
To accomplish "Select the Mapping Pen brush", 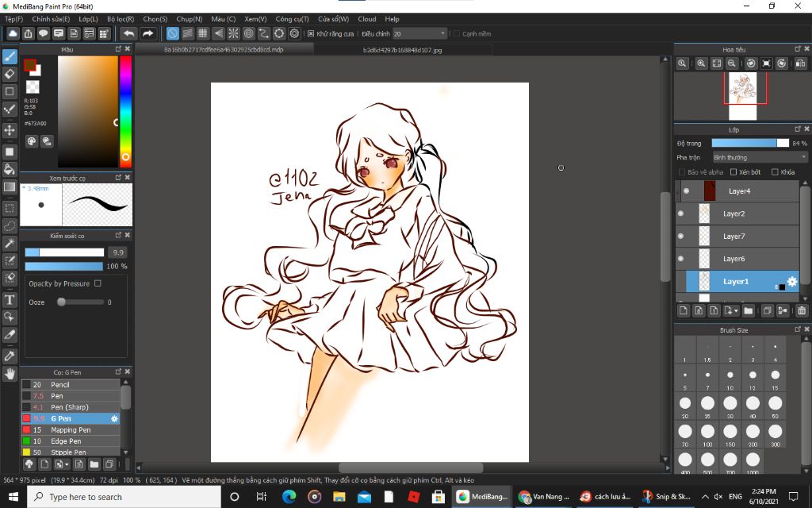I will [71, 430].
